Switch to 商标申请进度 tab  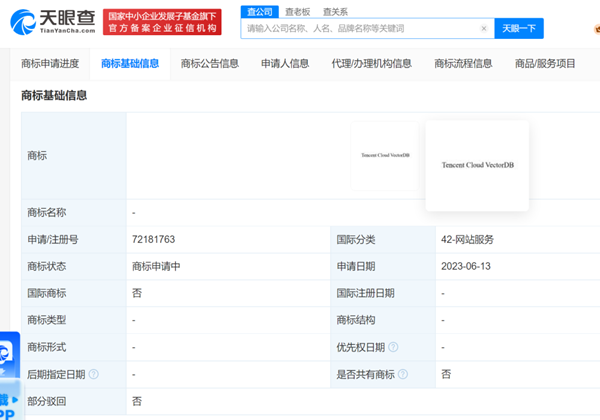click(50, 64)
